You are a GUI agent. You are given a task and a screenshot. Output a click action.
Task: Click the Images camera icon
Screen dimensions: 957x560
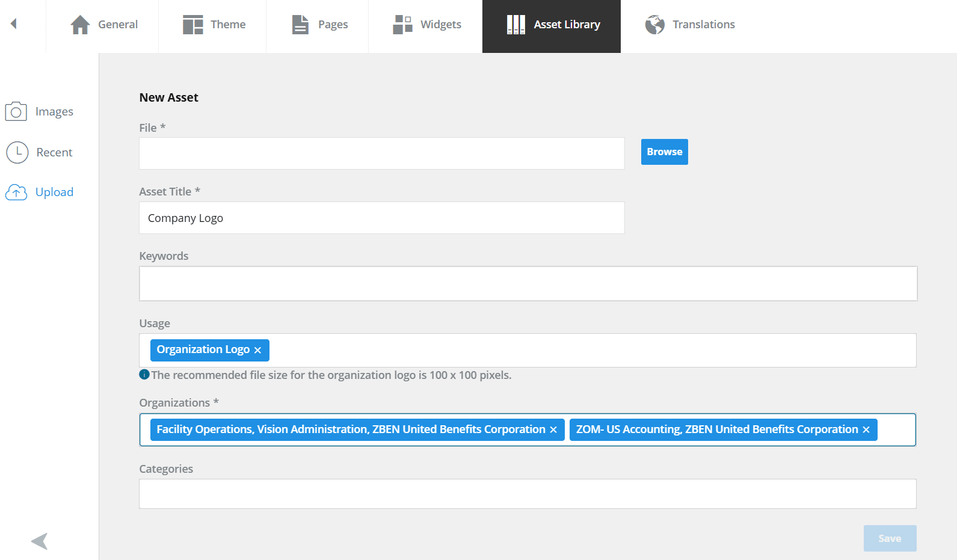click(x=16, y=111)
